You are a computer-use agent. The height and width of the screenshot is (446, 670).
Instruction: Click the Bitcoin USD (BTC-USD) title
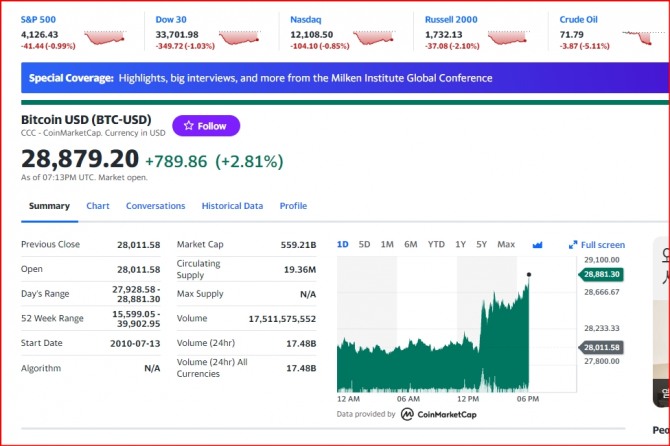(x=86, y=120)
